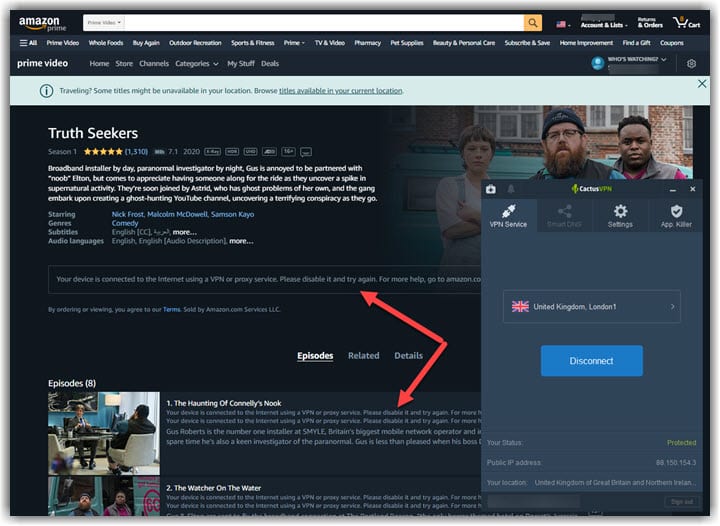Open the Prime Video Store tab
The width and height of the screenshot is (720, 526).
[124, 64]
